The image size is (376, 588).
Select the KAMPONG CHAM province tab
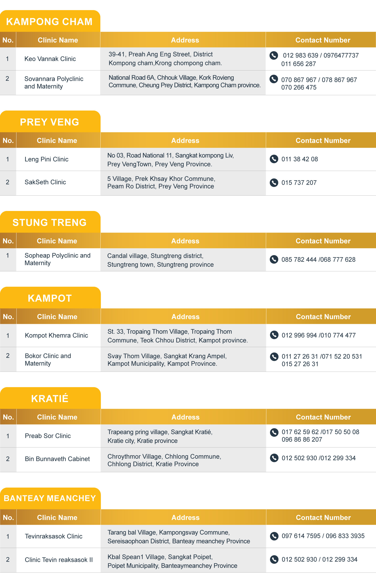pos(50,21)
